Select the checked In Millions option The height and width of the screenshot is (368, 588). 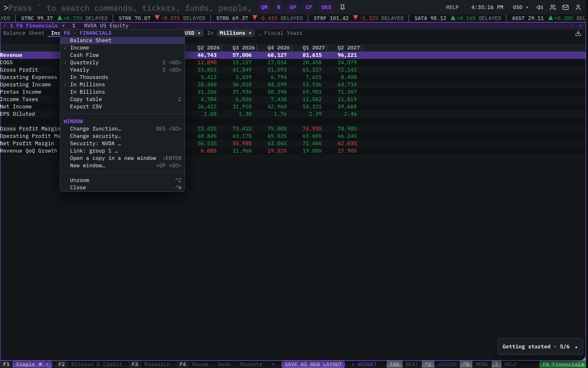pos(122,85)
